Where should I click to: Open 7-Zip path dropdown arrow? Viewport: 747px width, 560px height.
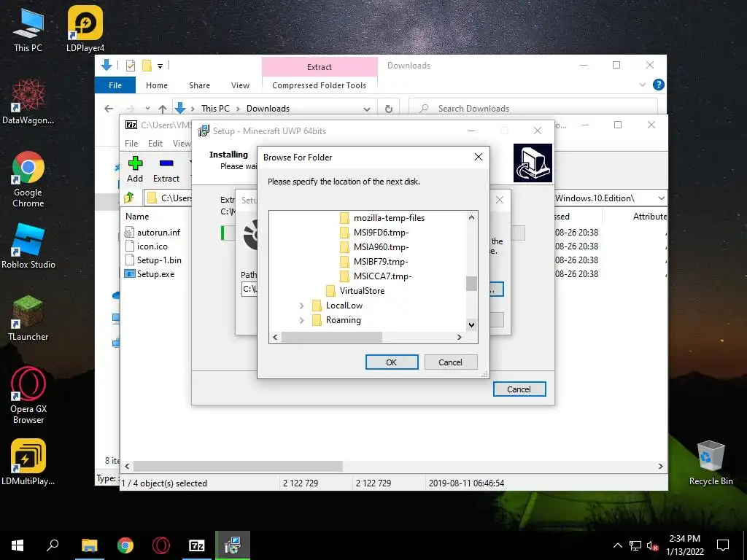(x=661, y=198)
